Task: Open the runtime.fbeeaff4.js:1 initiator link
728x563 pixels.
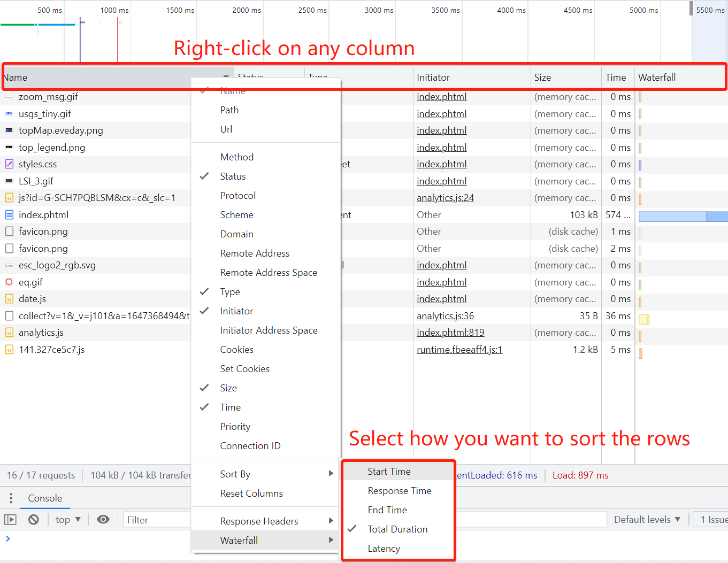Action: tap(459, 350)
